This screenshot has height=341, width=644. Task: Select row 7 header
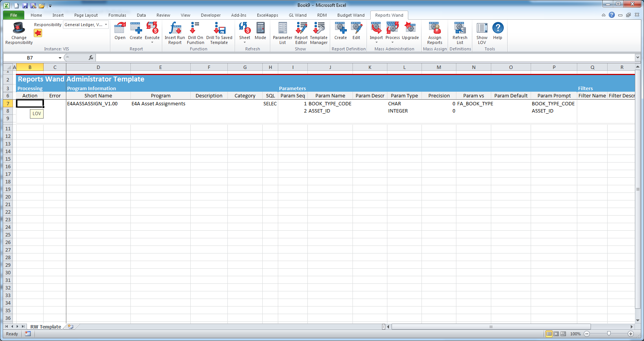pyautogui.click(x=8, y=103)
